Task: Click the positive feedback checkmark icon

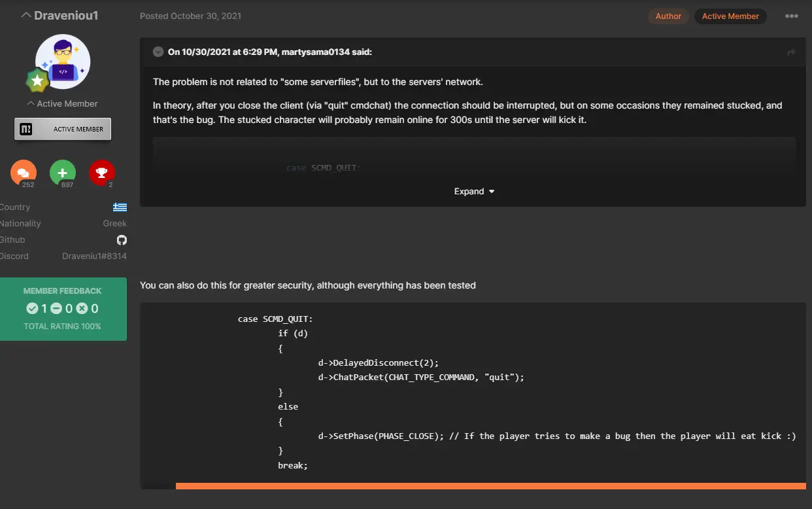Action: 32,309
